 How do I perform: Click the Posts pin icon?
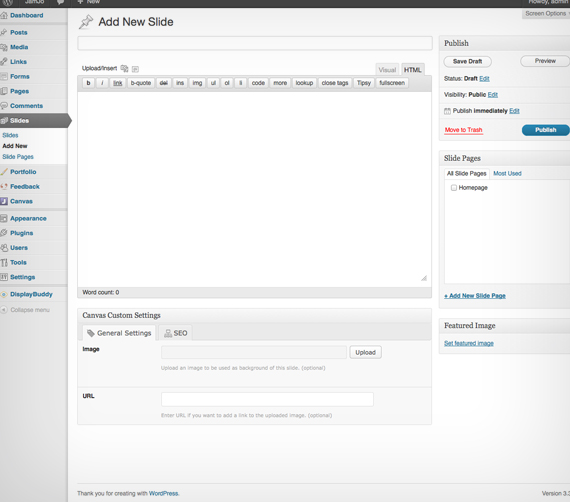point(4,32)
